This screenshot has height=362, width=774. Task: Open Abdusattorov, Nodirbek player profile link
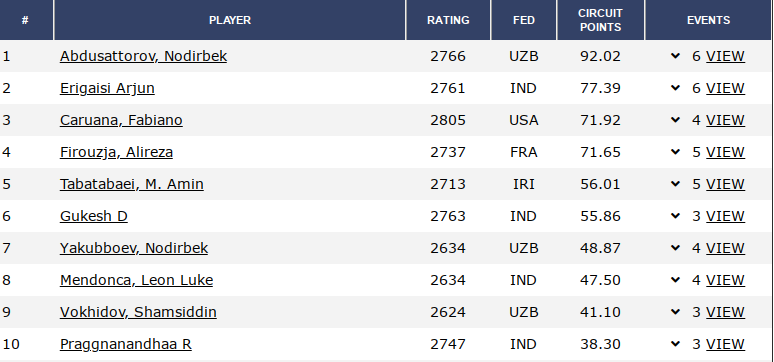(143, 56)
